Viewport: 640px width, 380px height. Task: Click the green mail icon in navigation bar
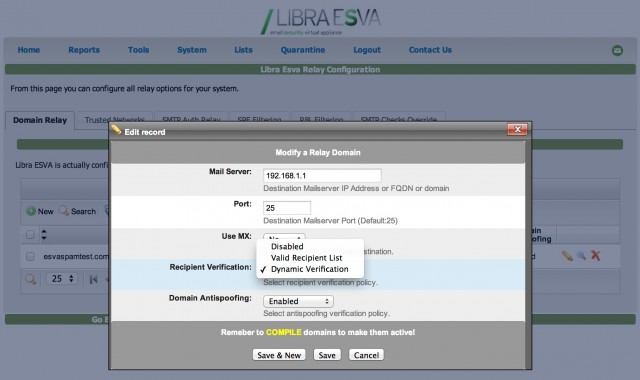(617, 50)
